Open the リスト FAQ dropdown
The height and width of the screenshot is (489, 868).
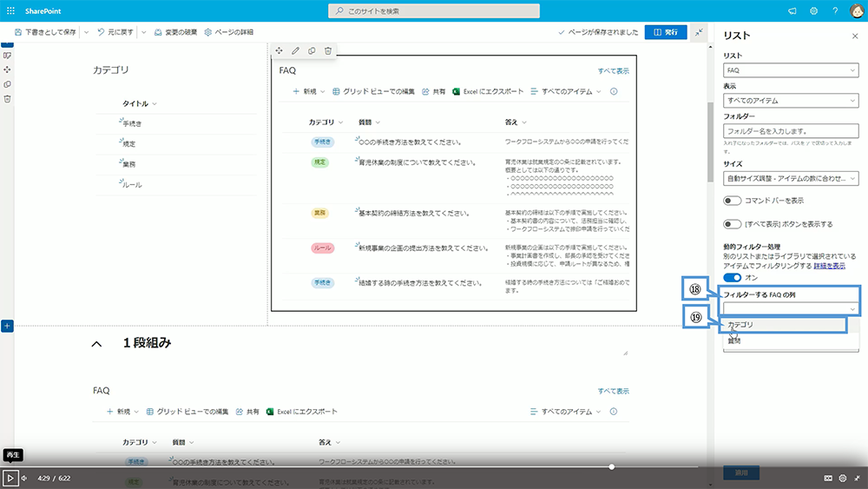tap(791, 70)
